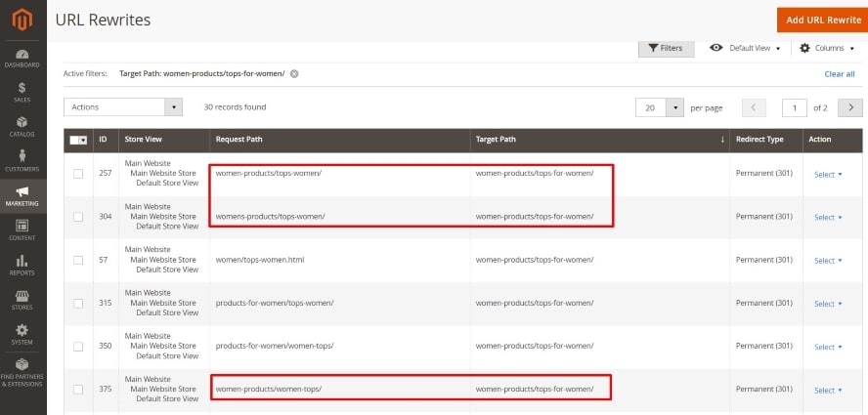Tick checkbox for row ID 315

[x=78, y=304]
